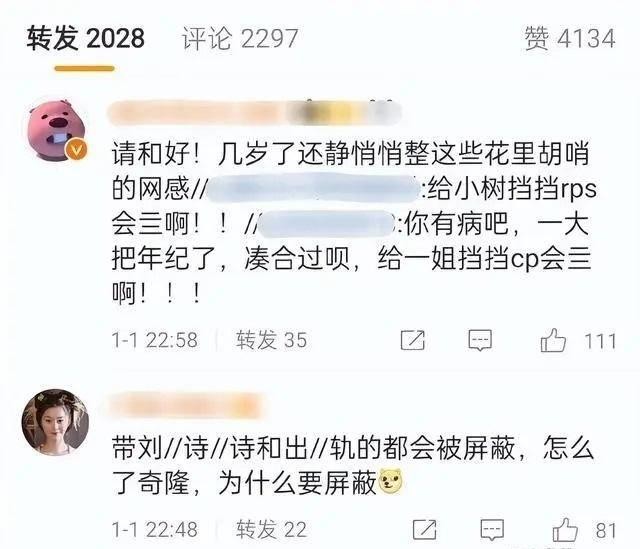Click the doge emoji in second post
This screenshot has height=549, width=640.
pyautogui.click(x=391, y=481)
